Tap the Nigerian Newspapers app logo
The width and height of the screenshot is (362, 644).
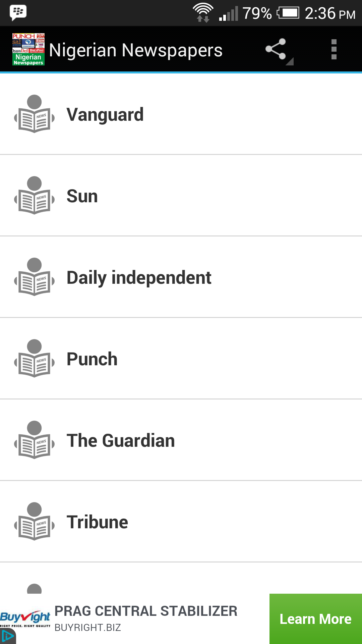(28, 49)
